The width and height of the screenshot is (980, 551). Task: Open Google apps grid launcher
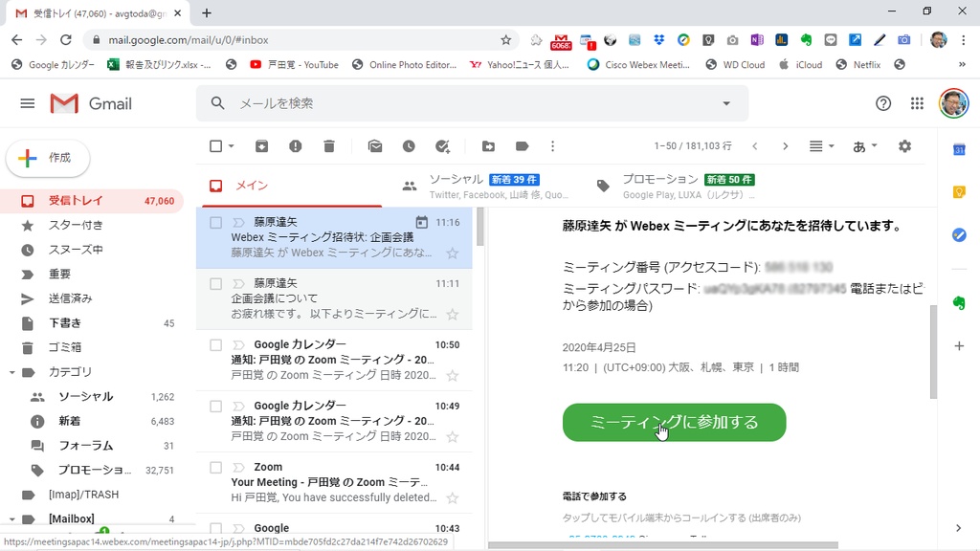(x=917, y=103)
